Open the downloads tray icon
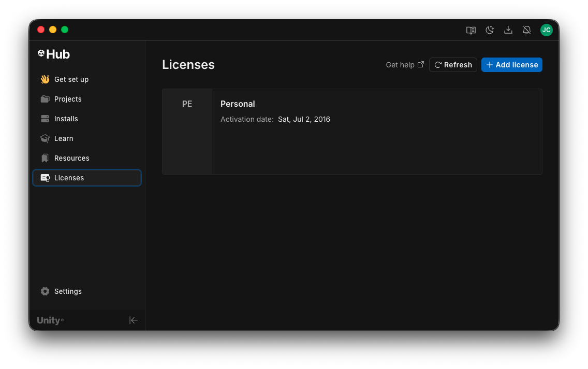 (508, 30)
